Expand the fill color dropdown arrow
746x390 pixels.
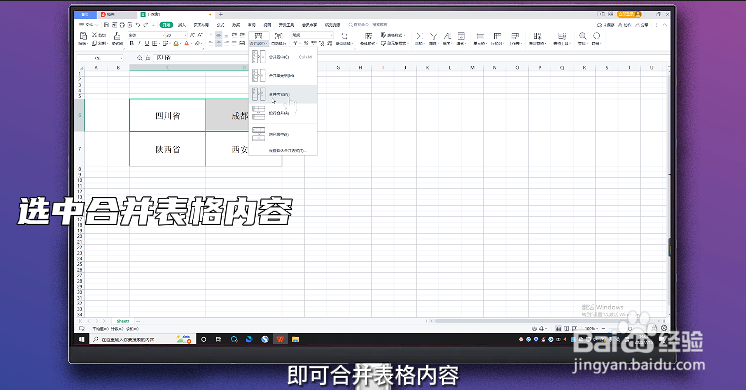tap(180, 44)
